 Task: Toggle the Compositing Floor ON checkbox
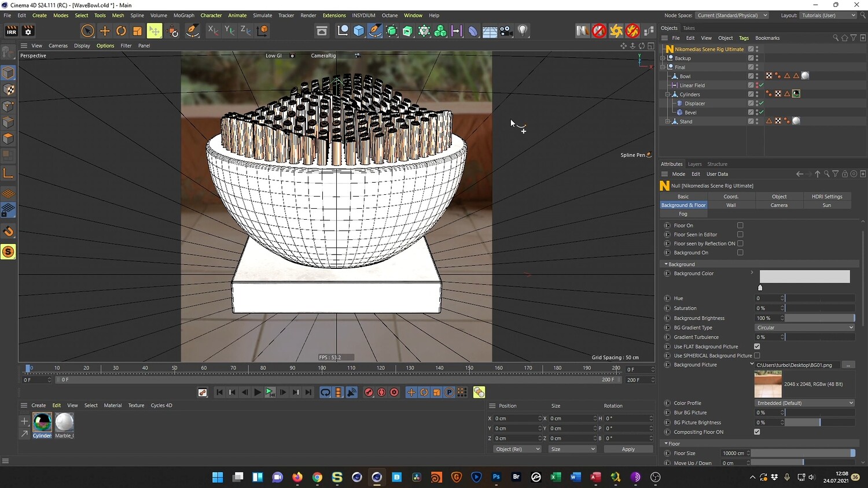(757, 432)
